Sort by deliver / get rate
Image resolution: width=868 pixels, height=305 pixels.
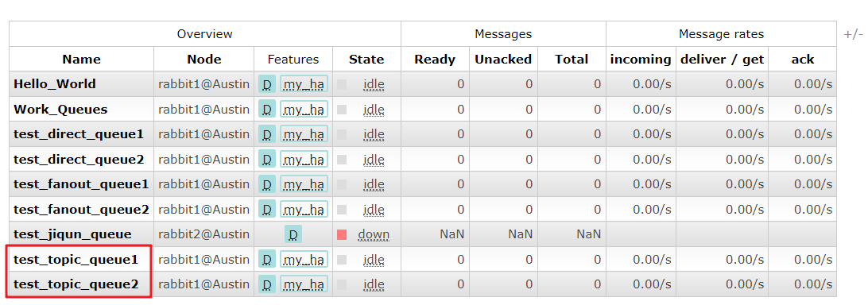pos(722,60)
